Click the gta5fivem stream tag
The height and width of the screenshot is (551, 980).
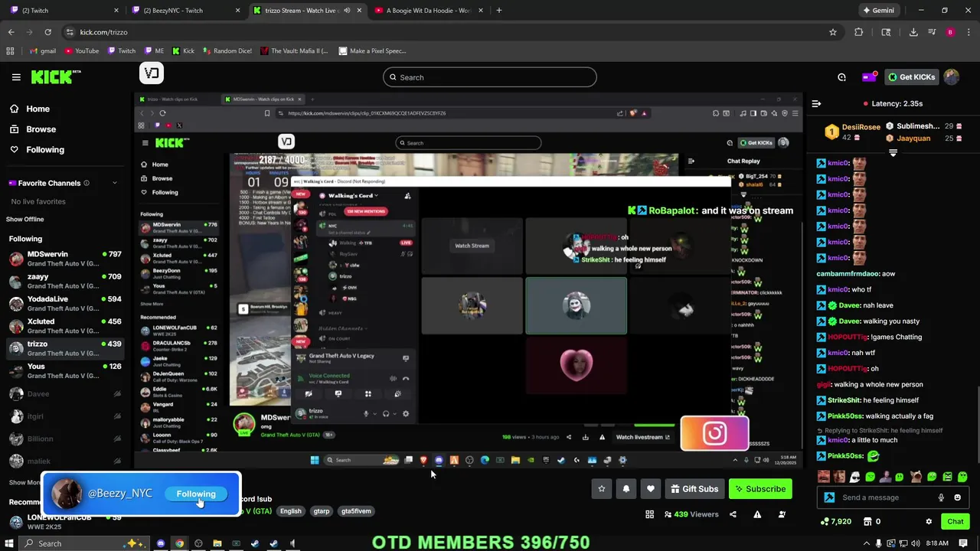[x=356, y=511]
